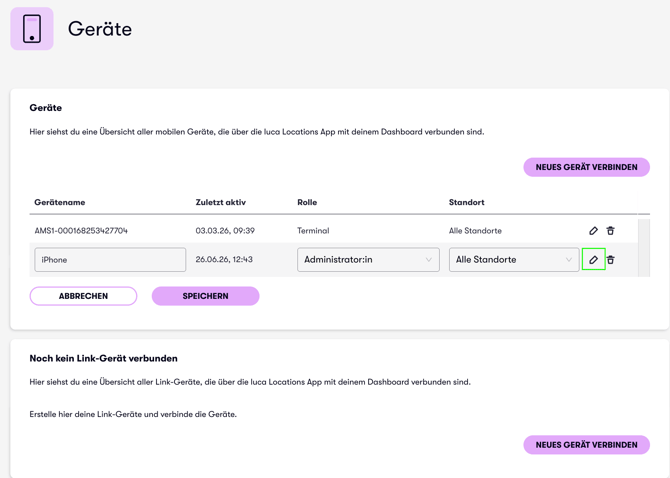Click the chevron arrow of the role dropdown
The height and width of the screenshot is (478, 670).
pyautogui.click(x=428, y=260)
